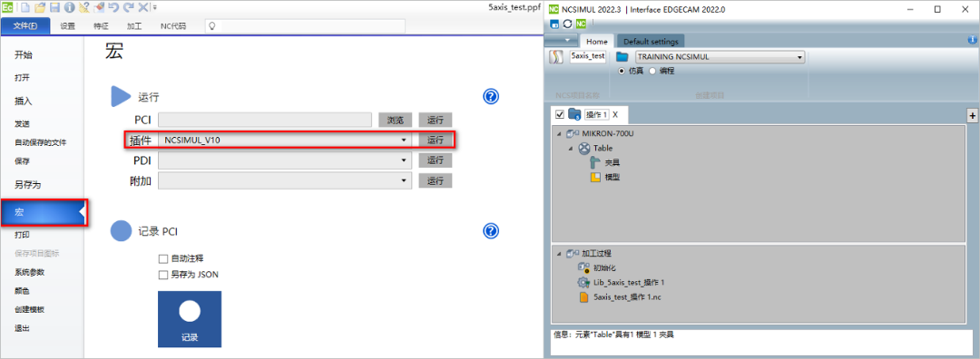Select 另存为 in the file menu
Screen dimensions: 980x359
coord(27,185)
